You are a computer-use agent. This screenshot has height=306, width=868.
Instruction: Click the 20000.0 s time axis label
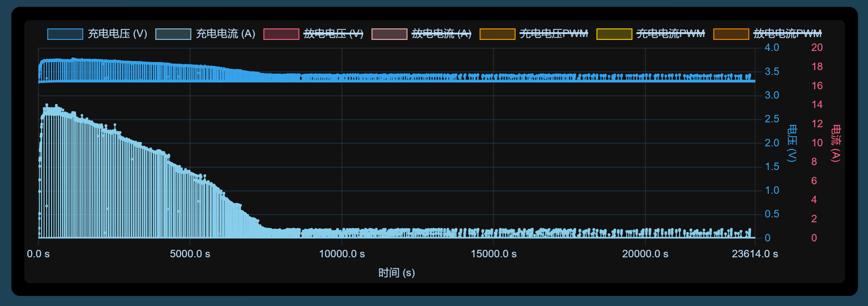(645, 254)
